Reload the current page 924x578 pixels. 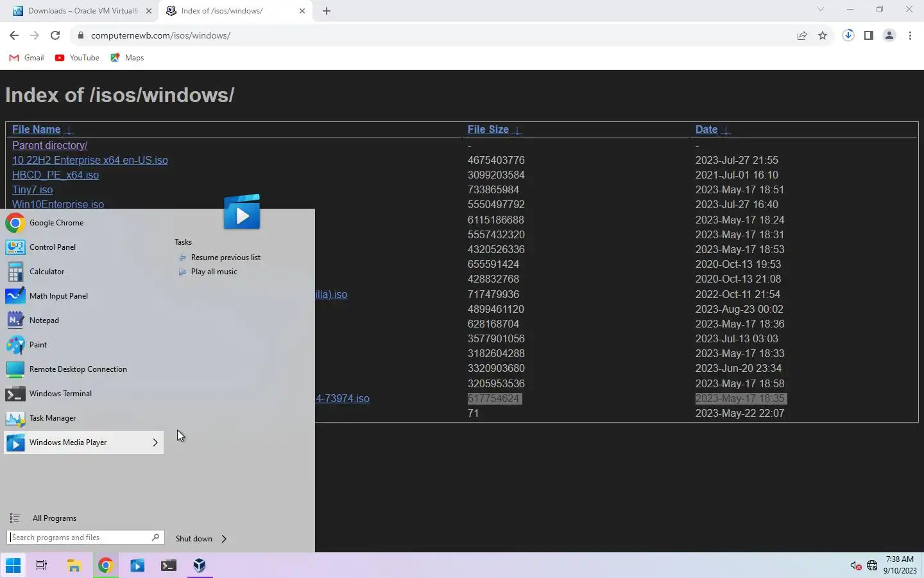point(55,35)
